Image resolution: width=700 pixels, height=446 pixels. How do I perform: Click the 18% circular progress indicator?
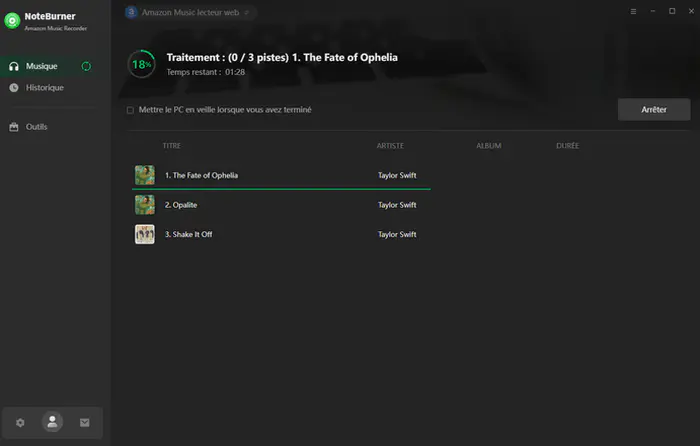(x=142, y=64)
